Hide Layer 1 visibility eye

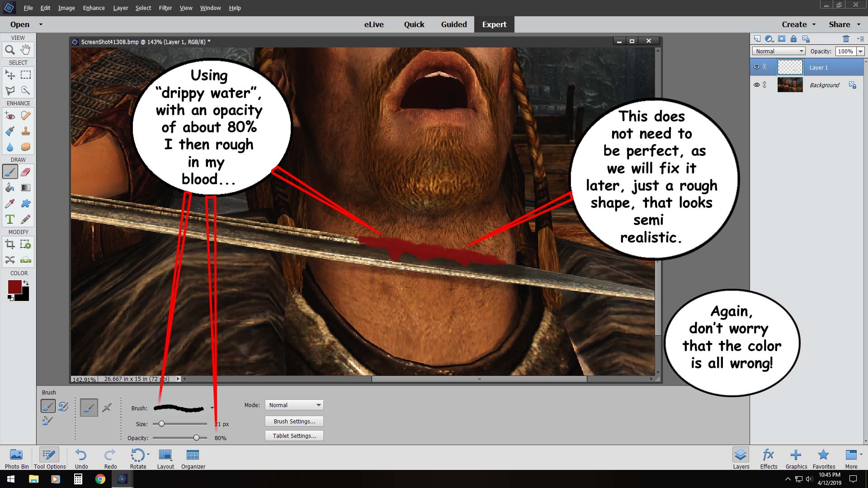(756, 67)
